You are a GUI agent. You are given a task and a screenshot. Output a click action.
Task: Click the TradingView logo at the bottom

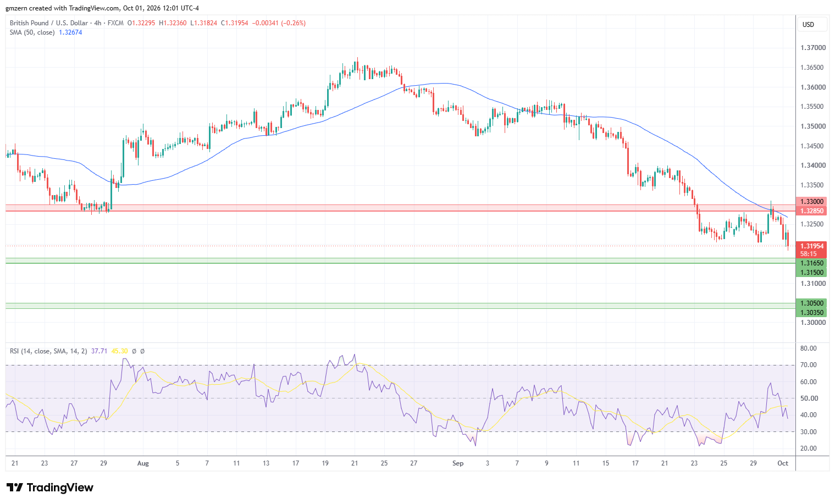(x=49, y=488)
